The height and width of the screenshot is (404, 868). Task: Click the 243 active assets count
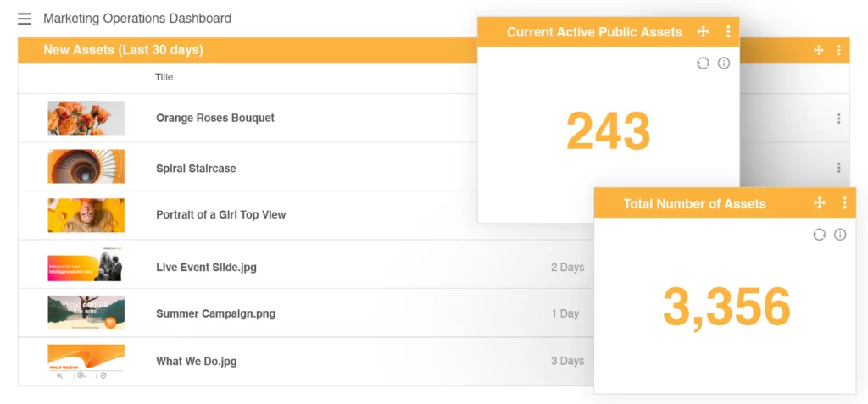click(x=608, y=131)
